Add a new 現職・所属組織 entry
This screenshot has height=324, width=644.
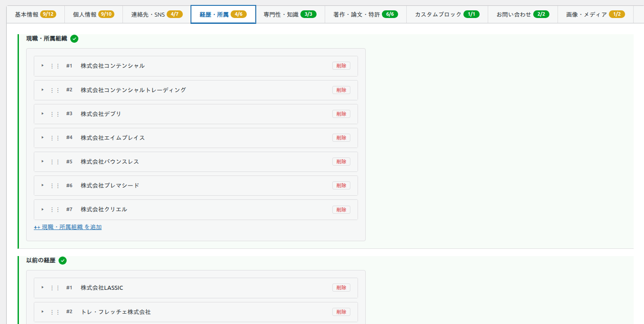(68, 227)
